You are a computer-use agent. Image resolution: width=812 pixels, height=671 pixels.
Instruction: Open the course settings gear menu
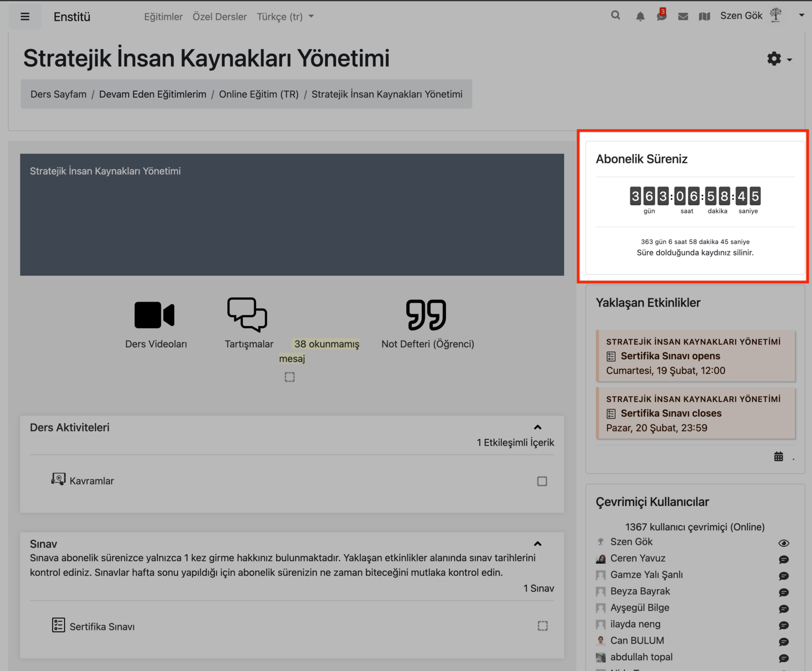779,59
